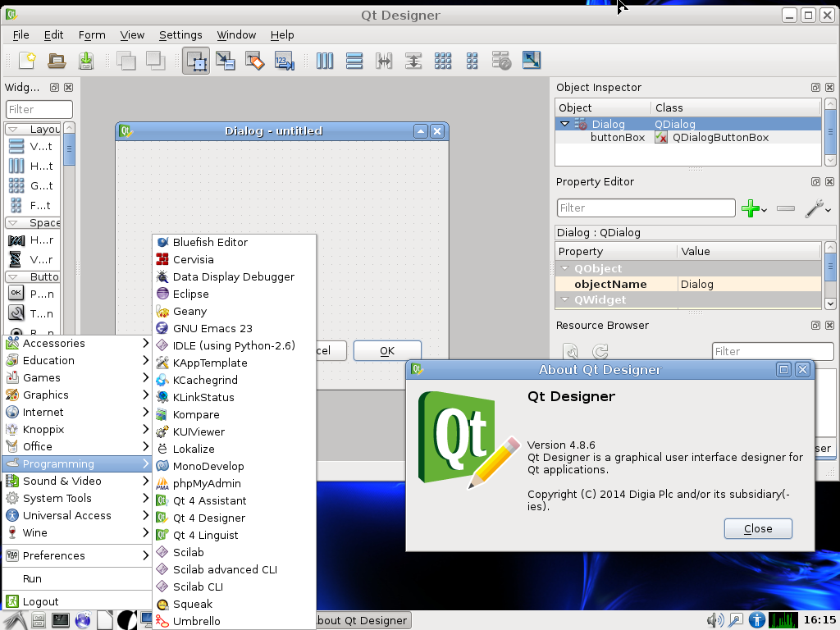Click the Save Form toolbar icon
Viewport: 840px width, 630px height.
click(85, 60)
